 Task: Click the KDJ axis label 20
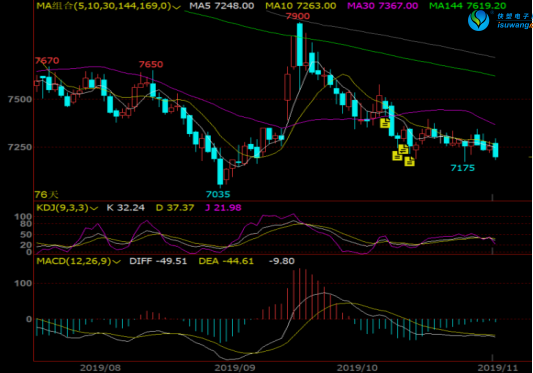[26, 245]
